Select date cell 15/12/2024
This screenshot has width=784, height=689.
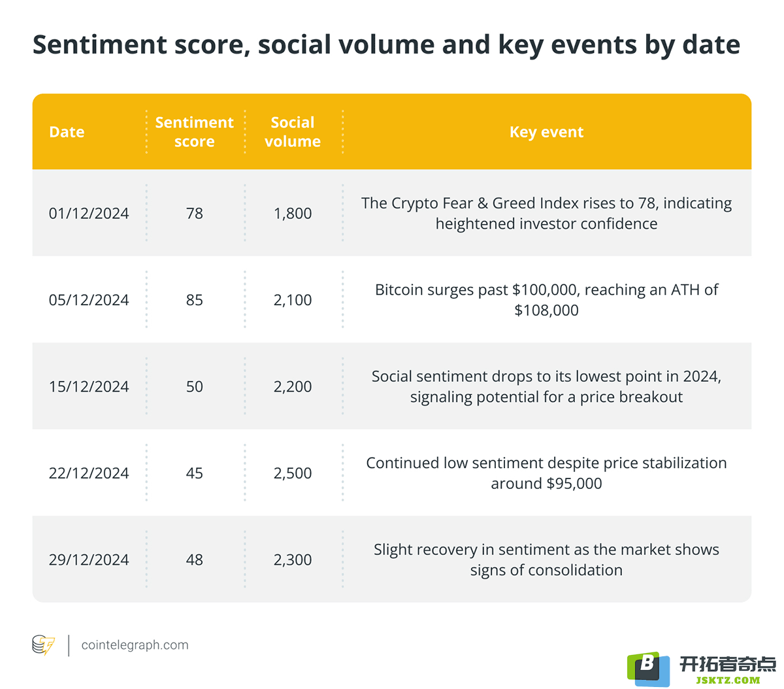pyautogui.click(x=89, y=387)
